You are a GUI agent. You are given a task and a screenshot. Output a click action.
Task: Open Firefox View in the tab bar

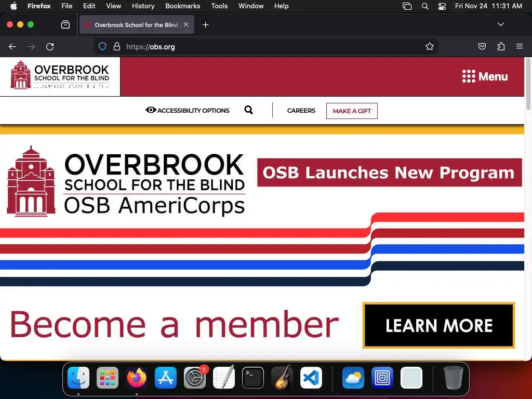coord(65,24)
